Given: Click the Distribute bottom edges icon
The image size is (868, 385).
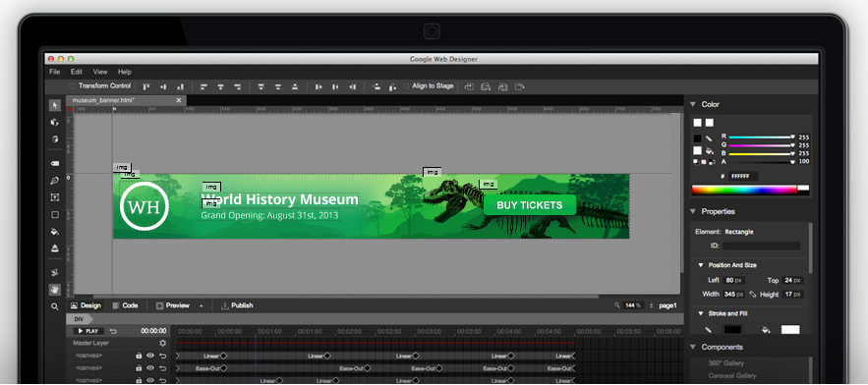Looking at the screenshot, I should (295, 86).
